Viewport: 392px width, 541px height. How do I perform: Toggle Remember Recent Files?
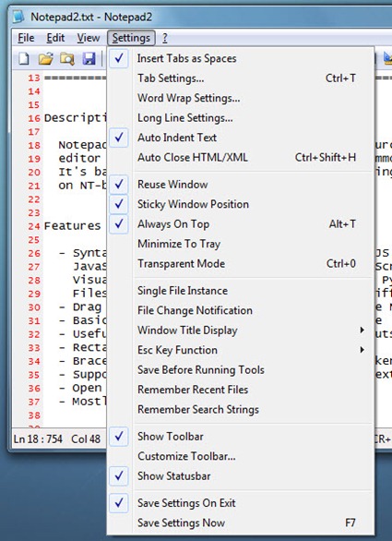pyautogui.click(x=241, y=390)
